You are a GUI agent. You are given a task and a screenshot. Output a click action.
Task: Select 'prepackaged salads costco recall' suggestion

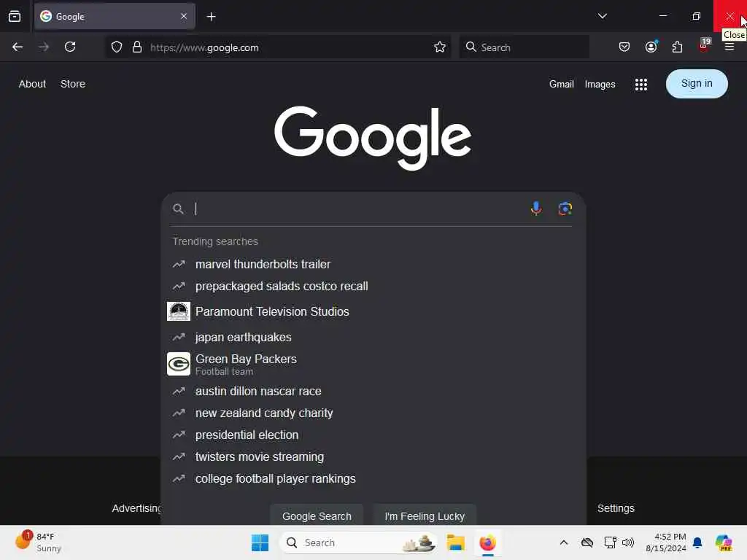point(373,286)
